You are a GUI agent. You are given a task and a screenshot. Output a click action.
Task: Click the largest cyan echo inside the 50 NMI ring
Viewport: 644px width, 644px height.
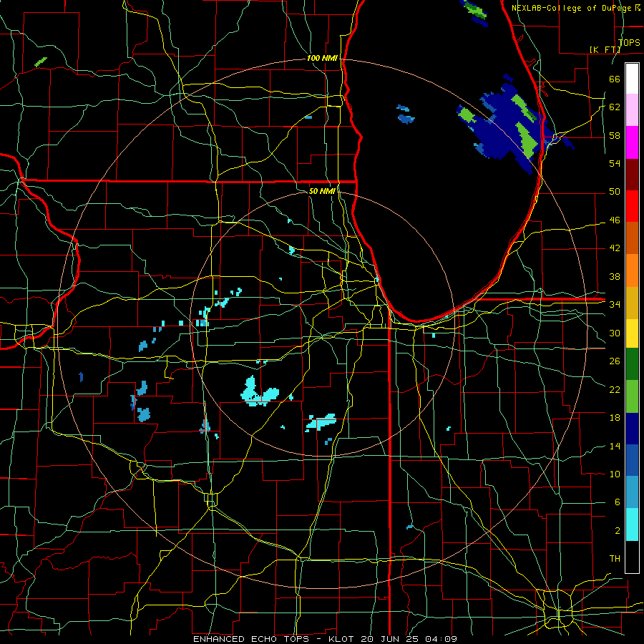259,392
